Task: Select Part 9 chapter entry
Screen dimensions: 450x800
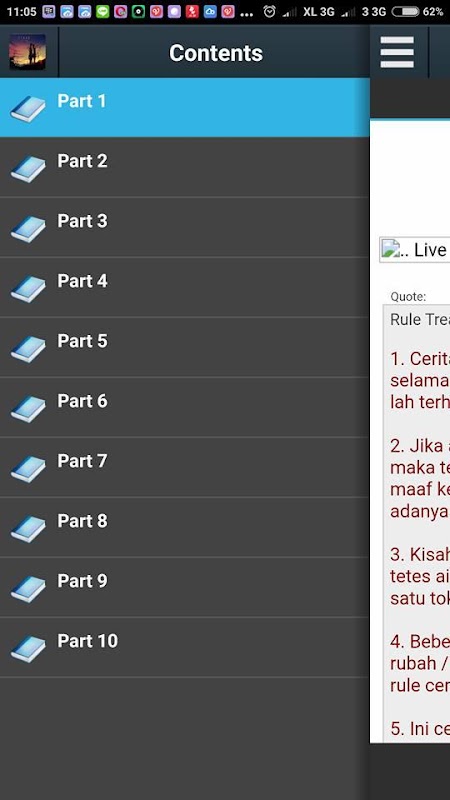Action: (185, 587)
